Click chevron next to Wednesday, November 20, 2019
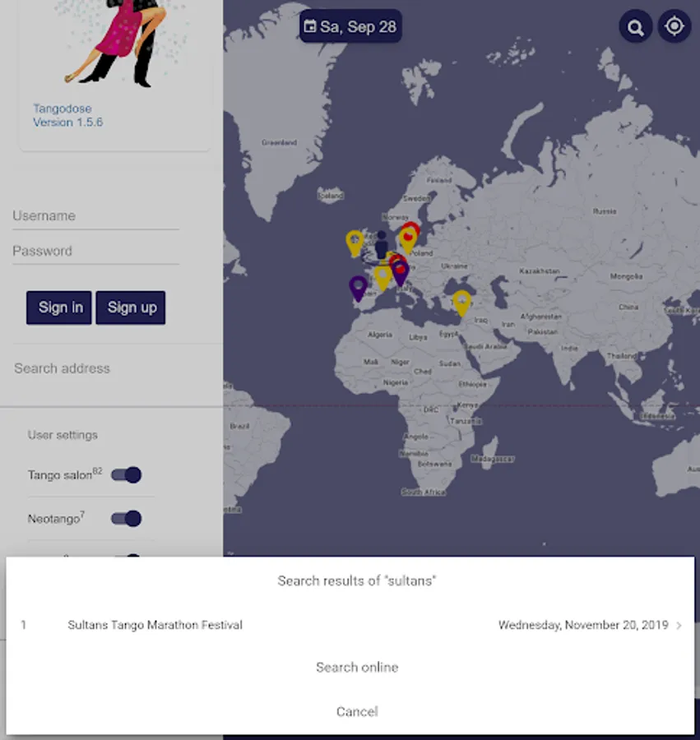700x740 pixels. point(679,626)
